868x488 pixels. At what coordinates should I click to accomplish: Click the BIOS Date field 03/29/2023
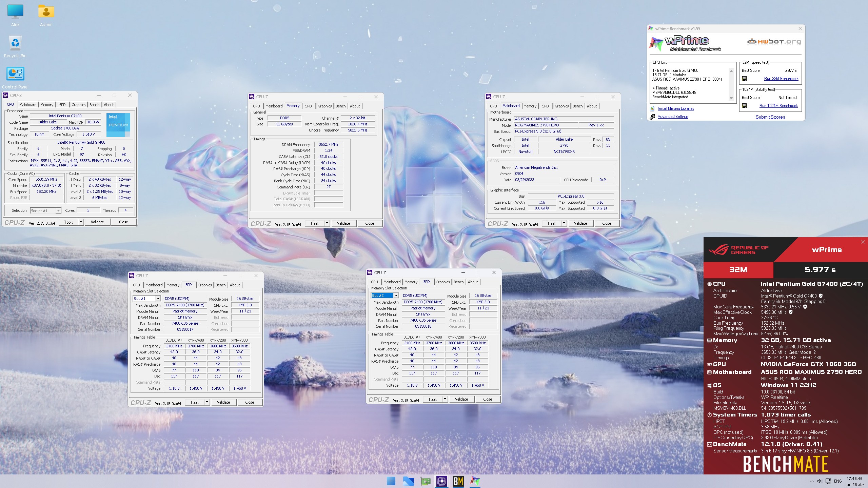(537, 180)
